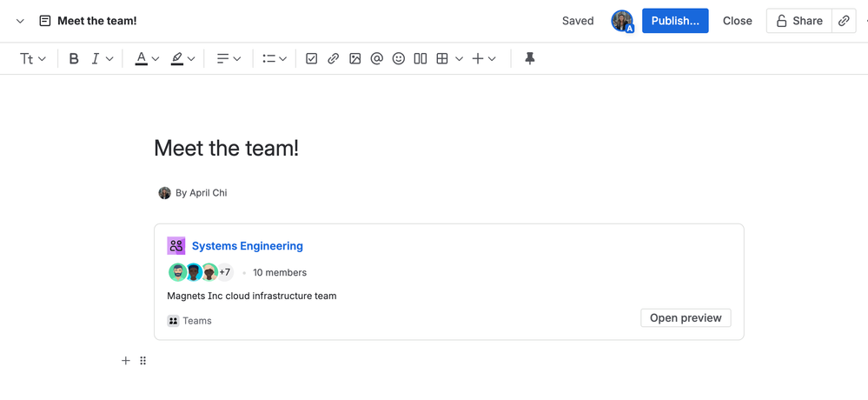This screenshot has height=400, width=868.
Task: Open the emoji picker
Action: pyautogui.click(x=399, y=59)
